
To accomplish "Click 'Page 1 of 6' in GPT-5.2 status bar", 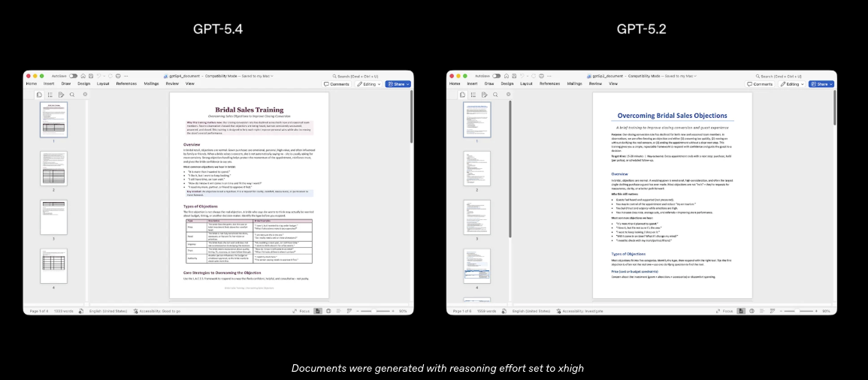I will pos(462,311).
